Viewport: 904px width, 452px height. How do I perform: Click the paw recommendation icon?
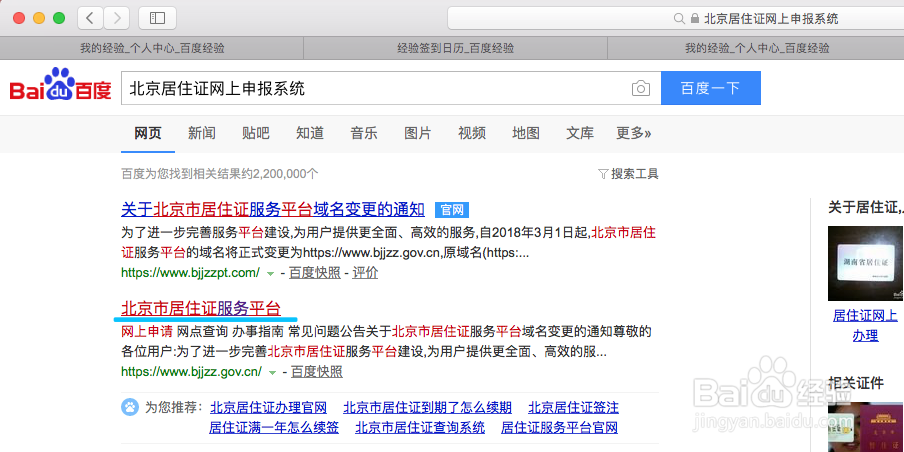(x=130, y=408)
